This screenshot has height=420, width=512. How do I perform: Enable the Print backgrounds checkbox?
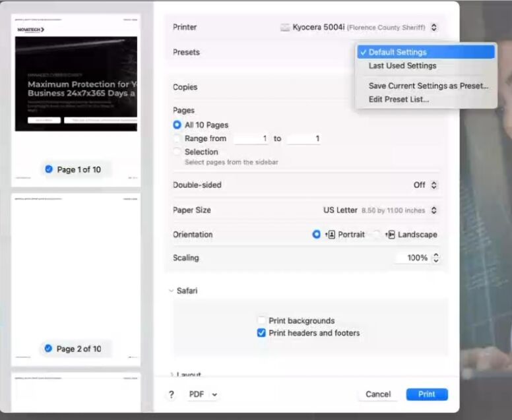click(x=262, y=321)
